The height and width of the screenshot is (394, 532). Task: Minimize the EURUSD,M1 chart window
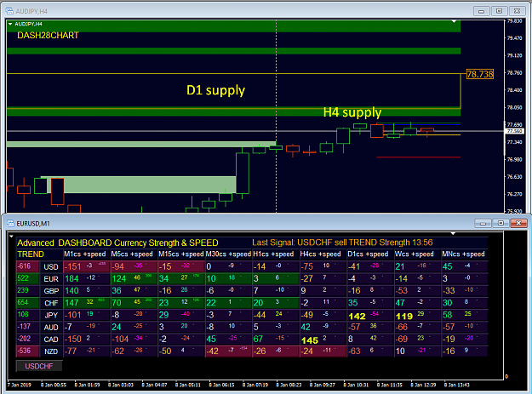483,223
